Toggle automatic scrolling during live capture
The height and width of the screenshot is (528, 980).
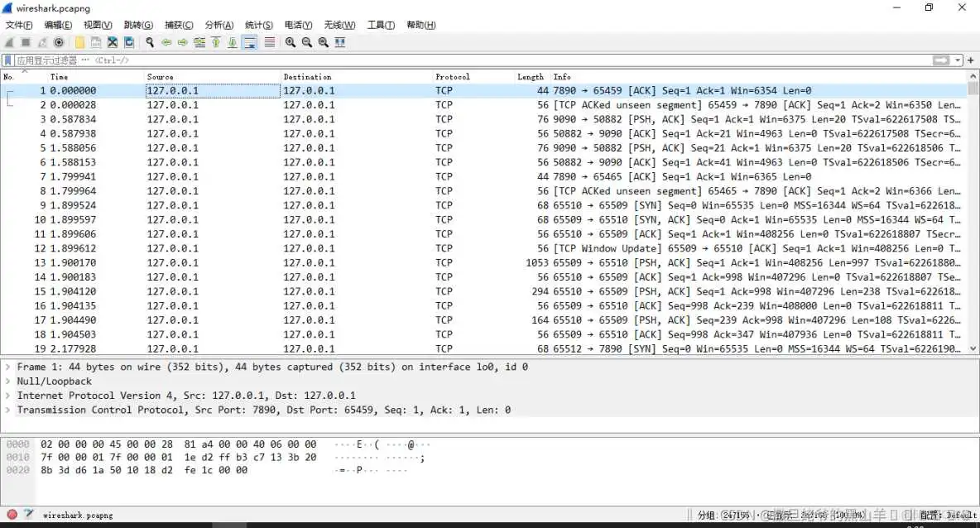click(x=249, y=42)
